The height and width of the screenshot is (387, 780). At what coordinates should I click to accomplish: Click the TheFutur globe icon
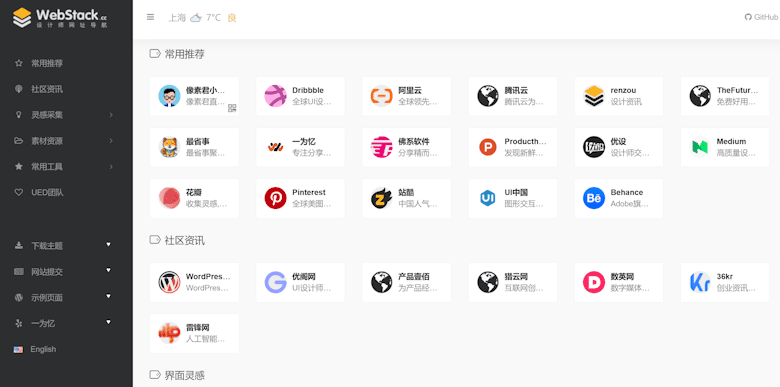700,96
